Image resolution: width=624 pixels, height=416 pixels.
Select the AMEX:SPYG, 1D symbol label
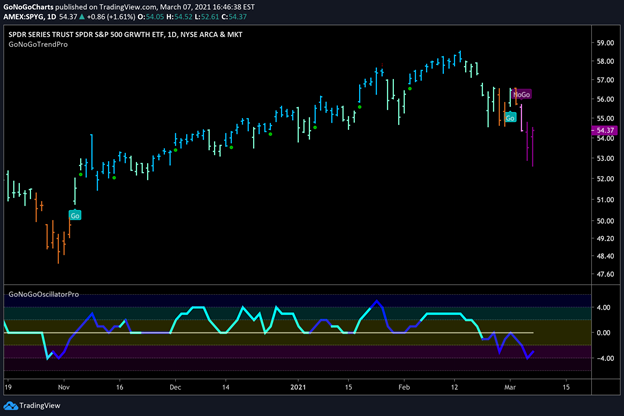[x=30, y=17]
